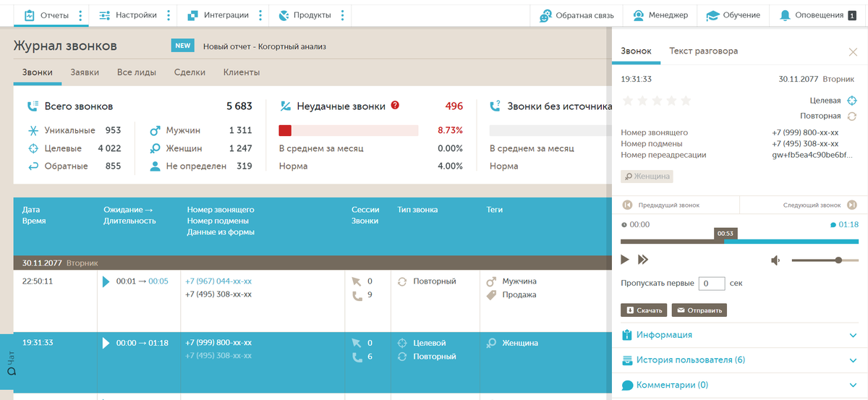
Task: Click the fast-forward playback button
Action: [x=643, y=260]
